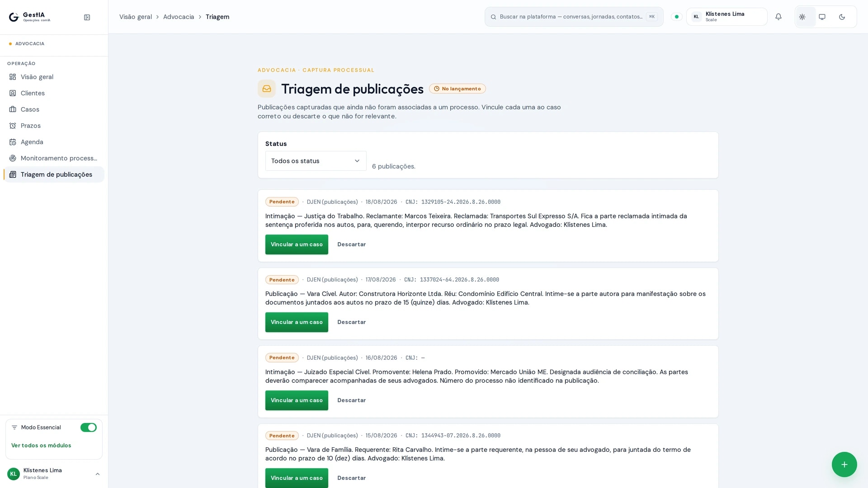Click the ADVOCACIA module label in sidebar
868x488 pixels.
tap(30, 44)
